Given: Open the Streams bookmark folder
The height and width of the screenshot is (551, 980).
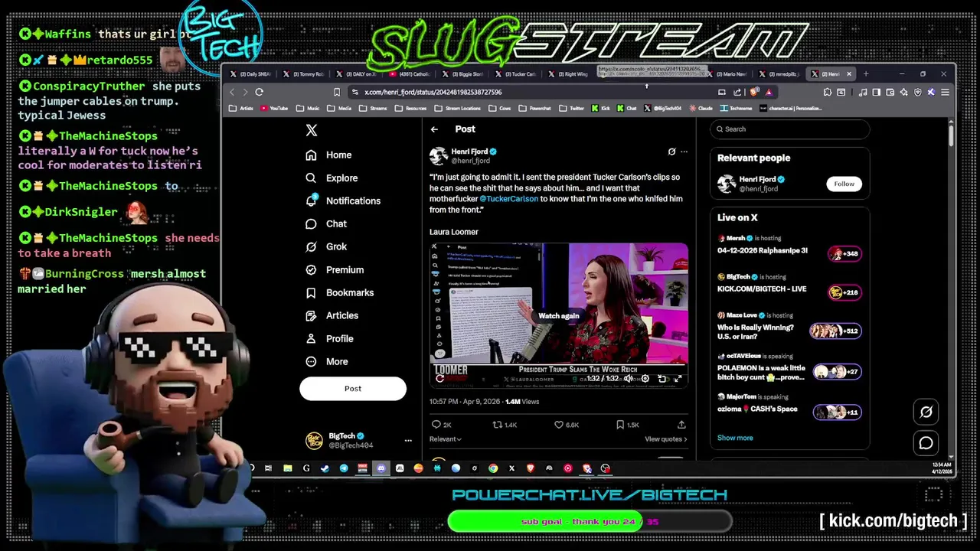Looking at the screenshot, I should 373,108.
